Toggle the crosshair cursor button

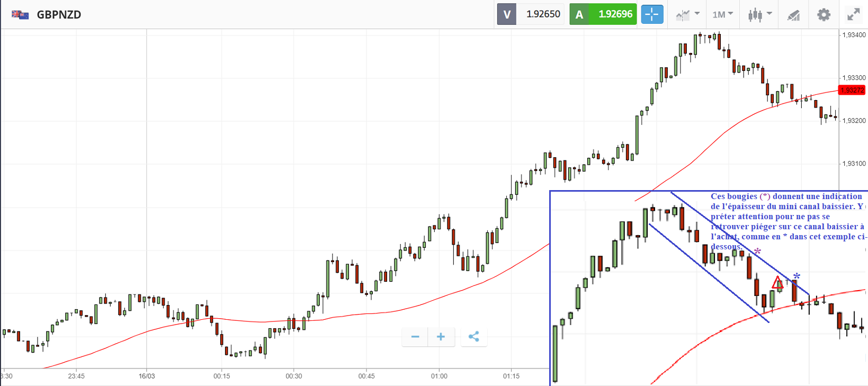(x=652, y=14)
